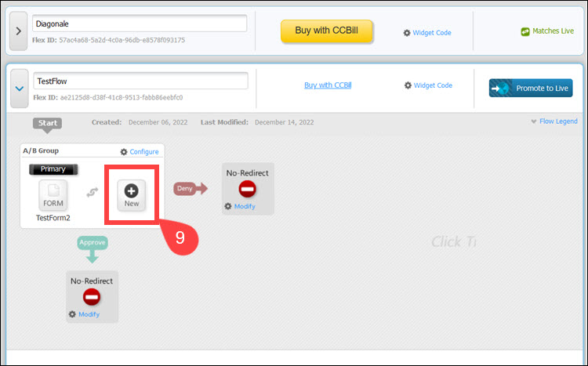Click Approve branch No-Redirect stop icon
Screen dimensions: 588x366
click(92, 297)
